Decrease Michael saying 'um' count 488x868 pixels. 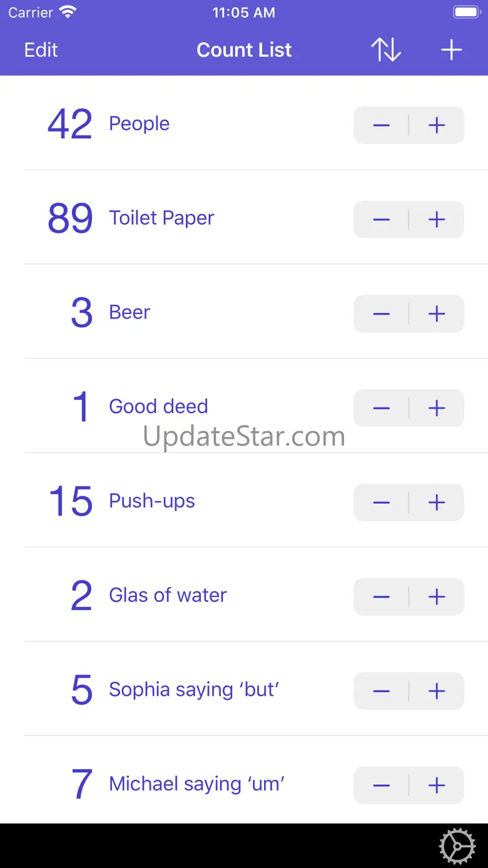pos(381,785)
